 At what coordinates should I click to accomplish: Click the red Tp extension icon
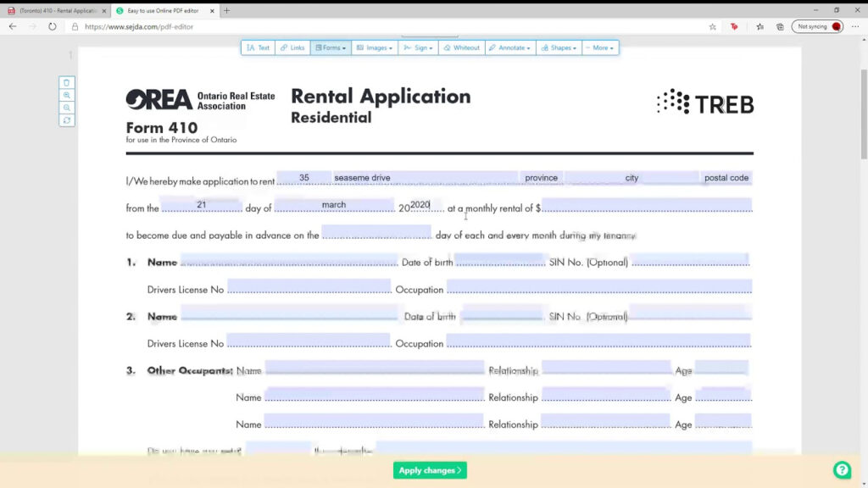point(734,26)
